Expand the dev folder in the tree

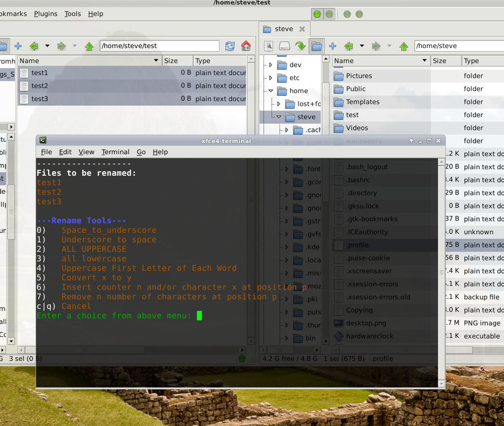(271, 65)
